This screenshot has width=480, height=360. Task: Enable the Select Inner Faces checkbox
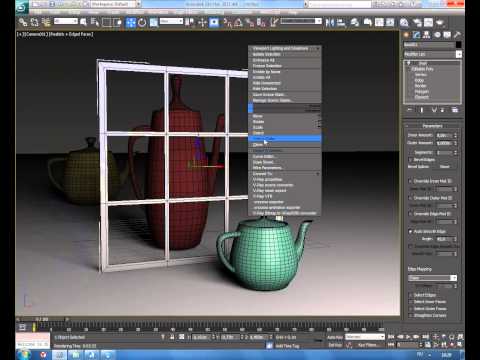pos(411,302)
